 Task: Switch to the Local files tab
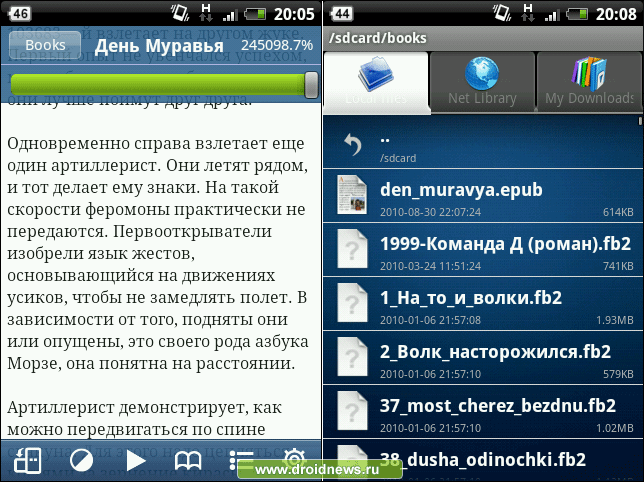[x=376, y=82]
